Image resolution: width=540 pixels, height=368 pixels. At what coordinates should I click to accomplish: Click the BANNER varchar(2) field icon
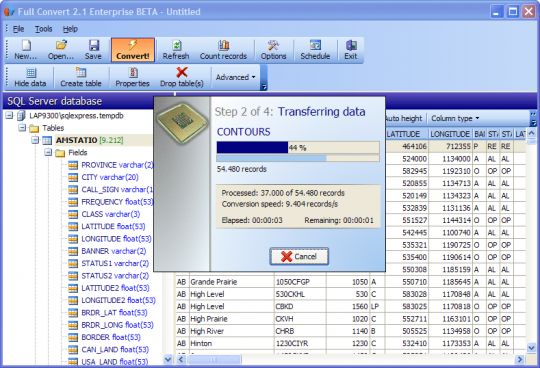pos(73,251)
